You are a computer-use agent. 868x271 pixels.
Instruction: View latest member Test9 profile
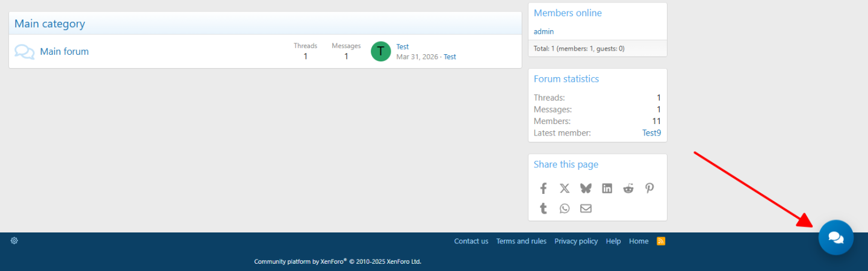click(x=651, y=132)
